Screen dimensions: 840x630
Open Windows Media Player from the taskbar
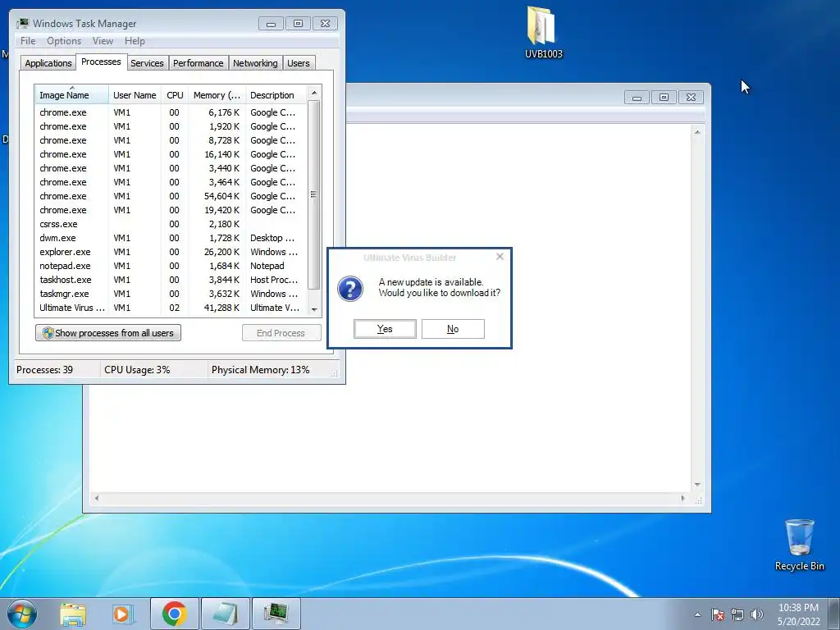123,614
